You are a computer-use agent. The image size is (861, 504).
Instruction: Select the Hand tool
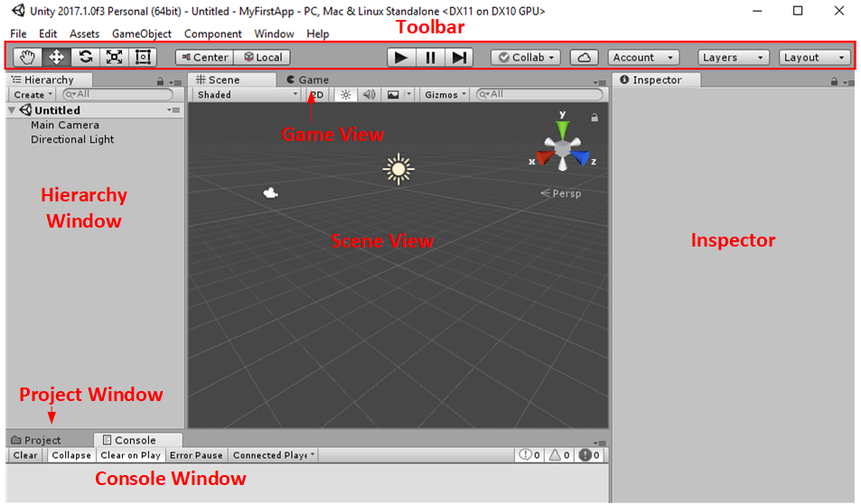tap(27, 57)
